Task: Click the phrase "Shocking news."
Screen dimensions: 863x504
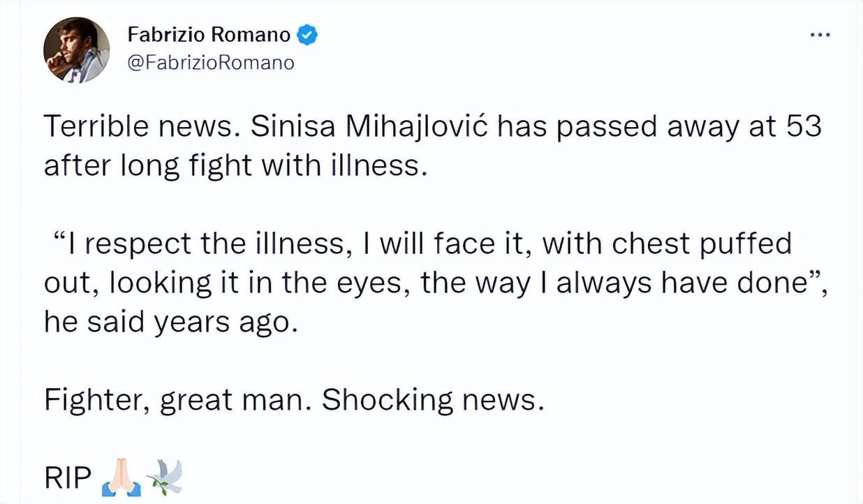Action: (x=431, y=399)
